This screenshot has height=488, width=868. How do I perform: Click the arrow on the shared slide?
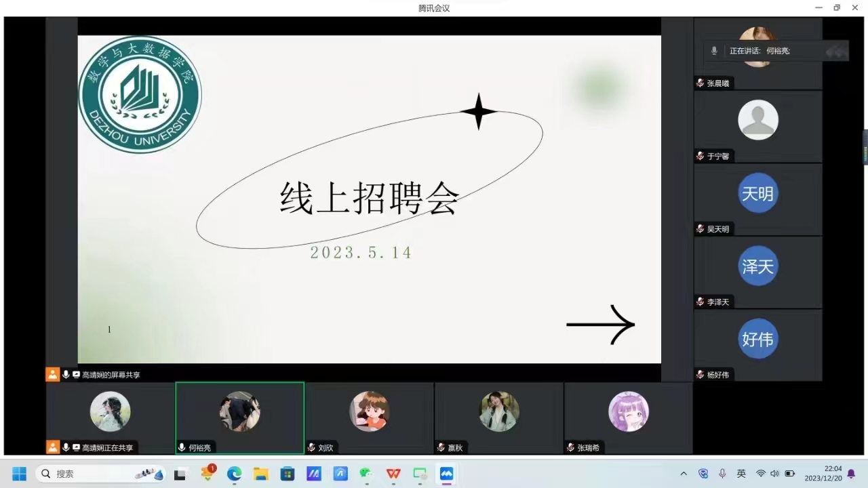pos(600,325)
